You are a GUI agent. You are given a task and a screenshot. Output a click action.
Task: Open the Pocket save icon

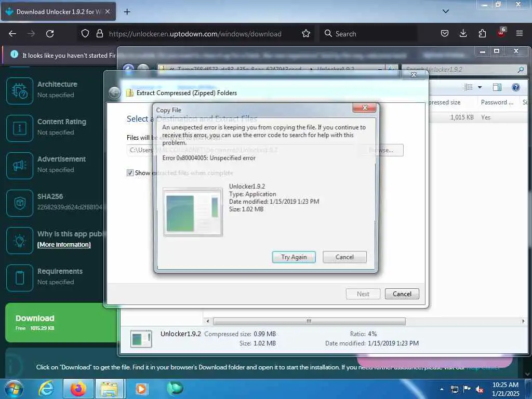coord(445,33)
